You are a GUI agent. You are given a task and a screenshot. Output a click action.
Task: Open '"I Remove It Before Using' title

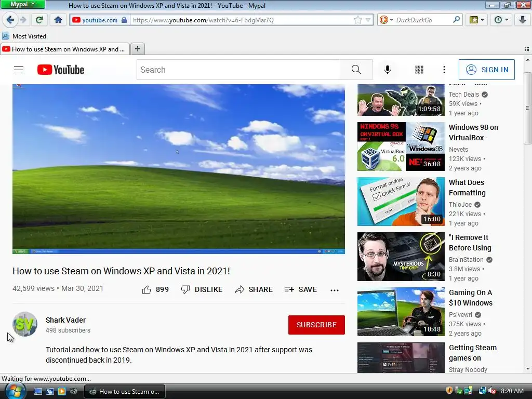click(x=470, y=243)
